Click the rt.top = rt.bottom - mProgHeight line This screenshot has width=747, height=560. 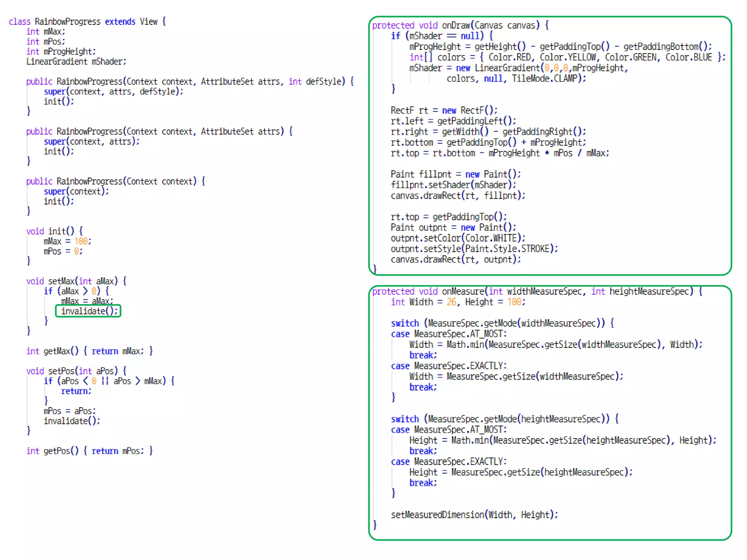500,153
